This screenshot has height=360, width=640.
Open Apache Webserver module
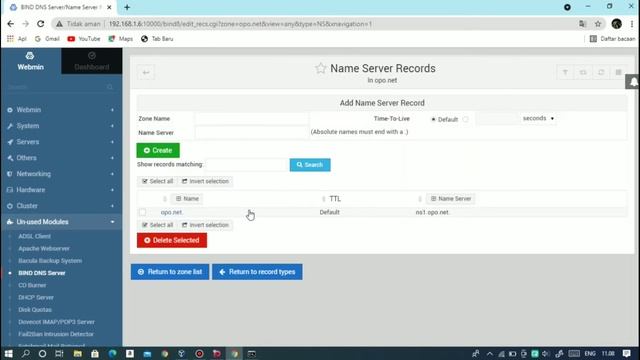coord(44,249)
